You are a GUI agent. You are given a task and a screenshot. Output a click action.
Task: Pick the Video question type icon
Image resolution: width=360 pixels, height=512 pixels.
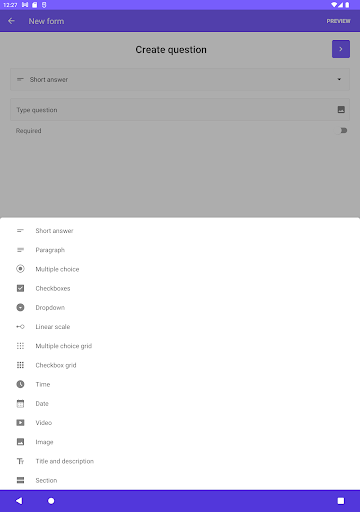click(20, 423)
